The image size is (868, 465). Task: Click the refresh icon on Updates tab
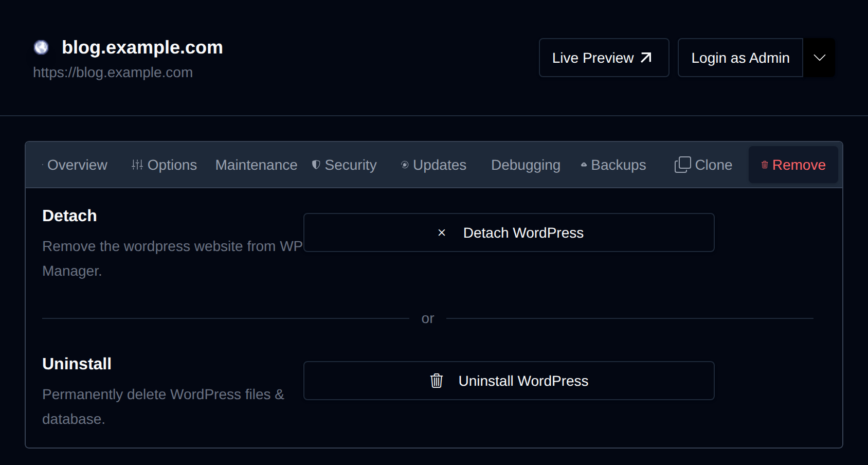click(x=405, y=165)
